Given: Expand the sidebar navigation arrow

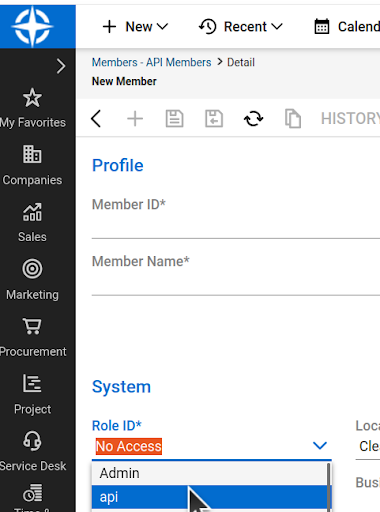Looking at the screenshot, I should (x=61, y=66).
